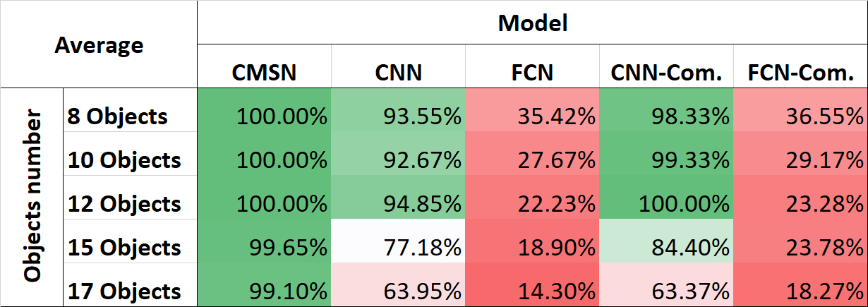Select the Model header cell
The height and width of the screenshot is (307, 868).
coord(532,23)
